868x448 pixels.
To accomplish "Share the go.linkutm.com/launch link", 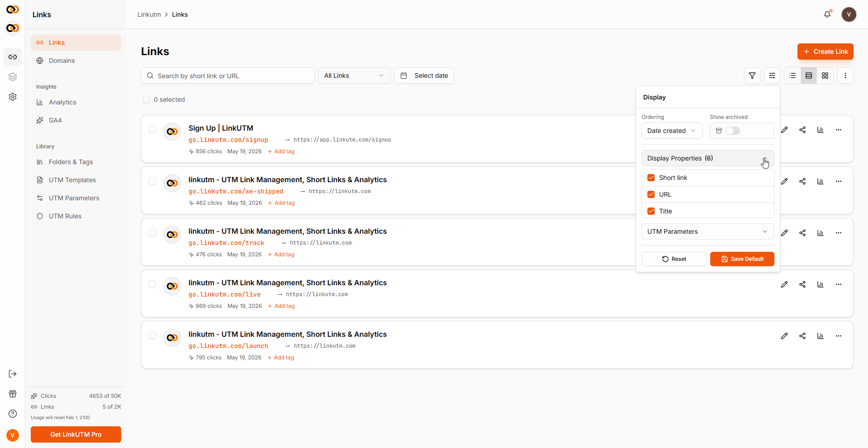I will [x=802, y=336].
